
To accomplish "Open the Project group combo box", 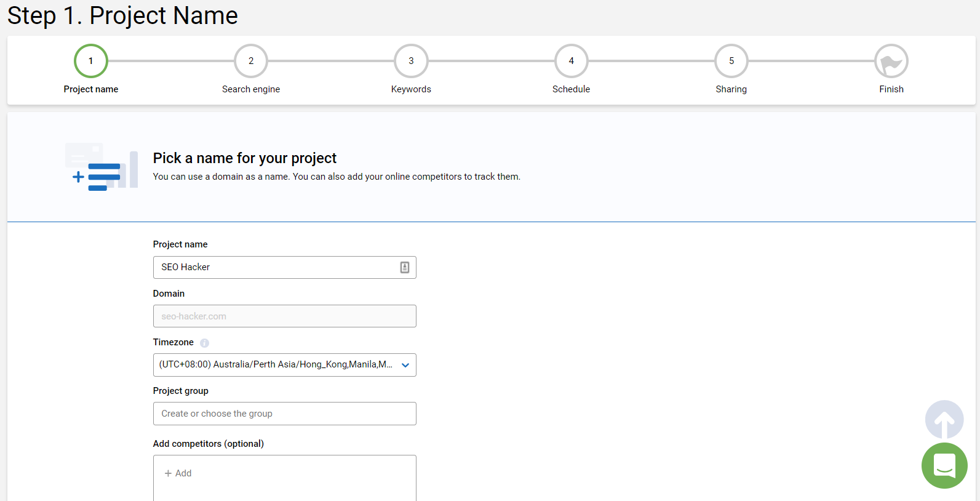I will (x=284, y=414).
